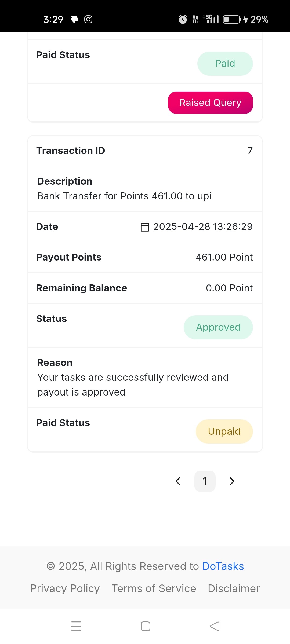Viewport: 290px width, 644px height.
Task: Open Privacy Policy
Action: click(65, 588)
